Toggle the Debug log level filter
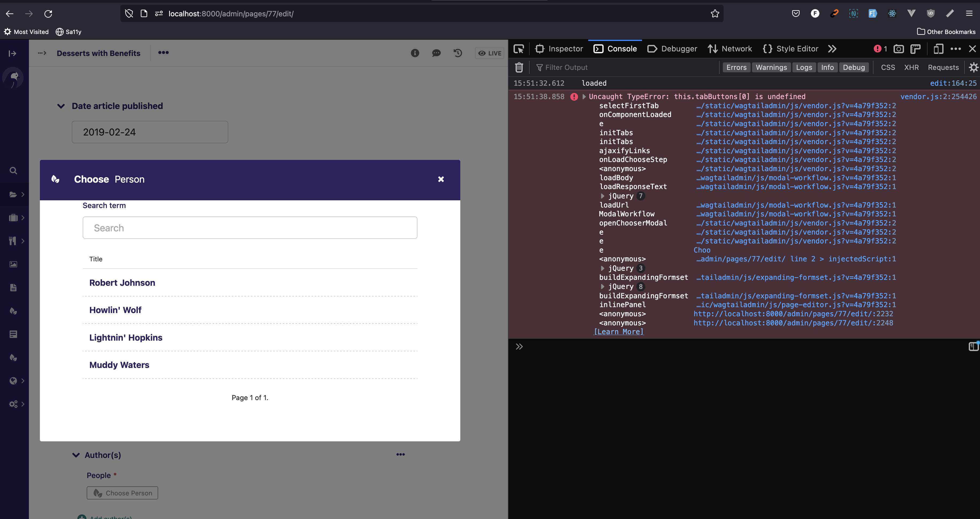Image resolution: width=980 pixels, height=519 pixels. point(854,67)
